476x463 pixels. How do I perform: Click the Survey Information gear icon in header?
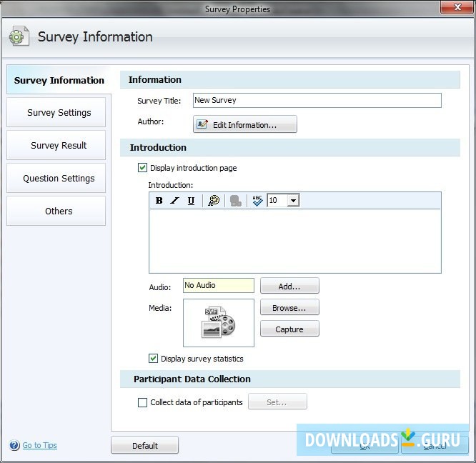19,37
